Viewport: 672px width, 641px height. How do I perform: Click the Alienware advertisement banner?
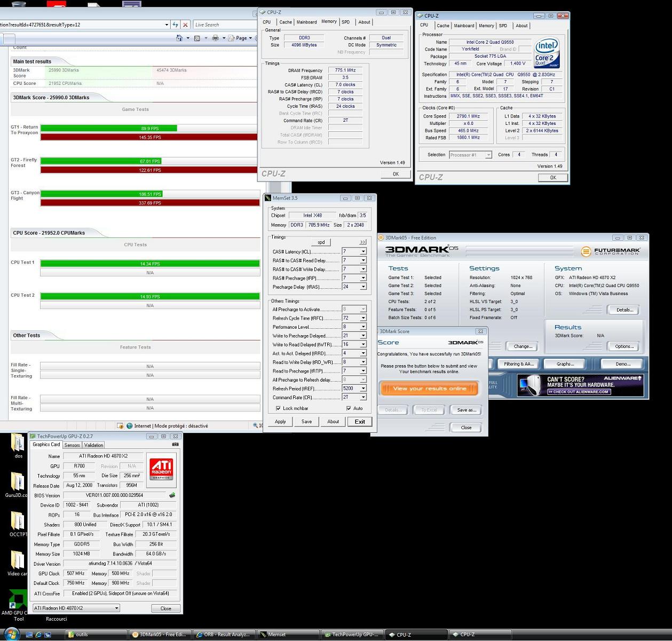pos(580,385)
